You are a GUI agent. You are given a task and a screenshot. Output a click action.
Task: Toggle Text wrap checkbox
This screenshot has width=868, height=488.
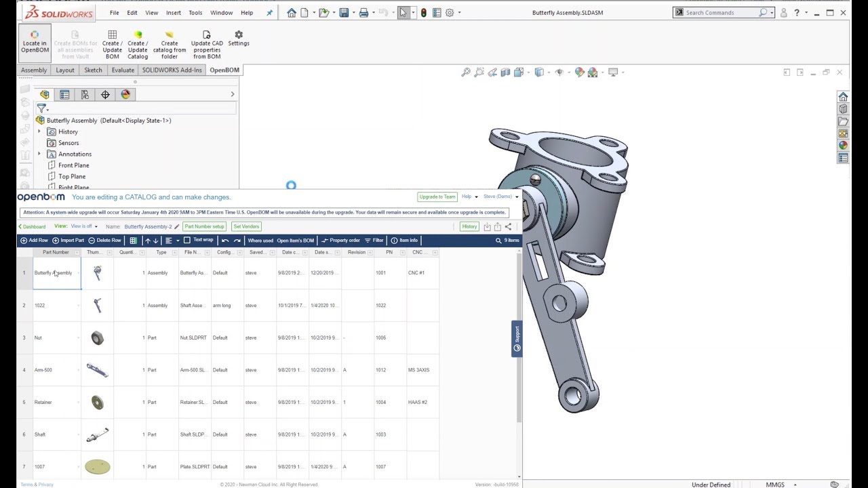coord(187,240)
